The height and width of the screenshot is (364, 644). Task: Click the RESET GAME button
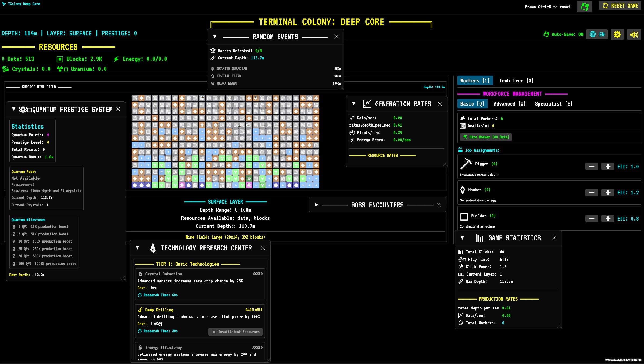[620, 6]
